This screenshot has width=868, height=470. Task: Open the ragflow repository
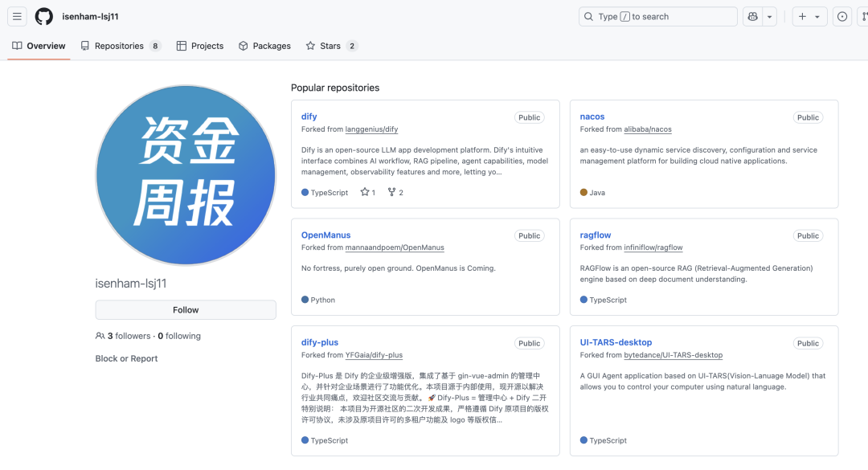[595, 235]
